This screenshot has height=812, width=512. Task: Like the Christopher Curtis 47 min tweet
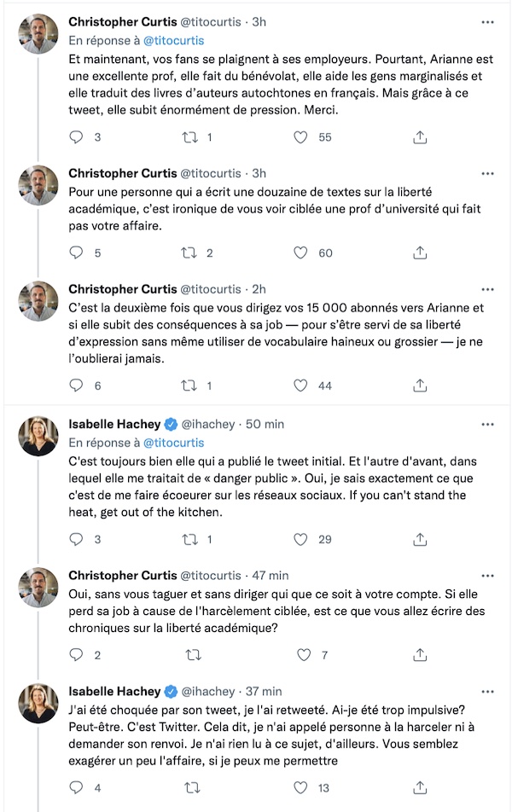(304, 655)
